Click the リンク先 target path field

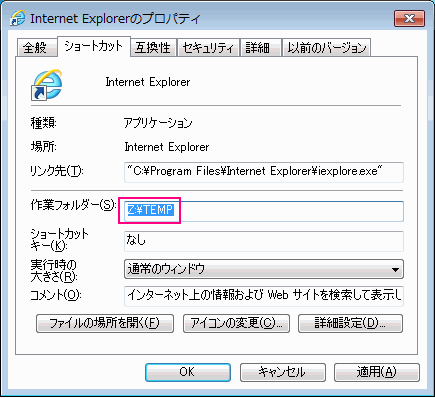264,172
